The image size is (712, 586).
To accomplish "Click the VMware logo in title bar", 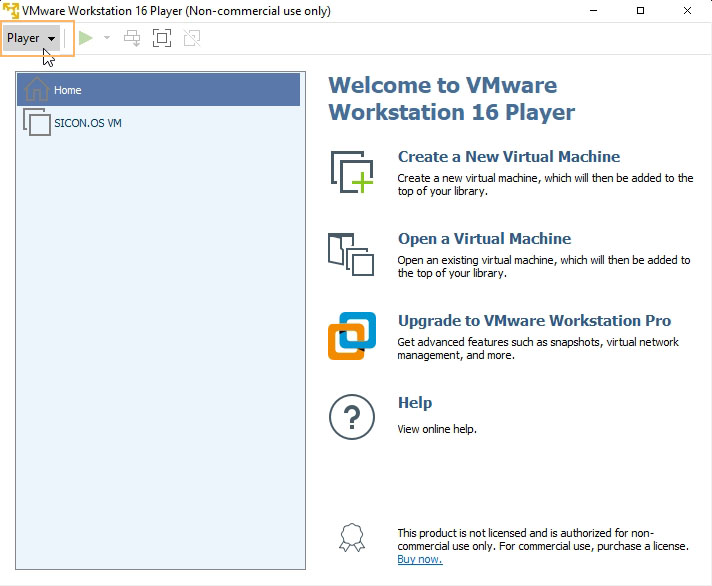I will click(x=12, y=11).
